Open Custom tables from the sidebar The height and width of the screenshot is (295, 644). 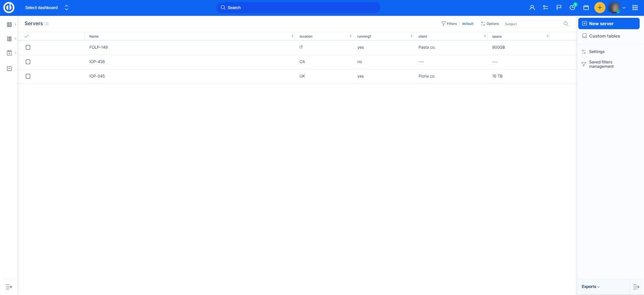[604, 36]
